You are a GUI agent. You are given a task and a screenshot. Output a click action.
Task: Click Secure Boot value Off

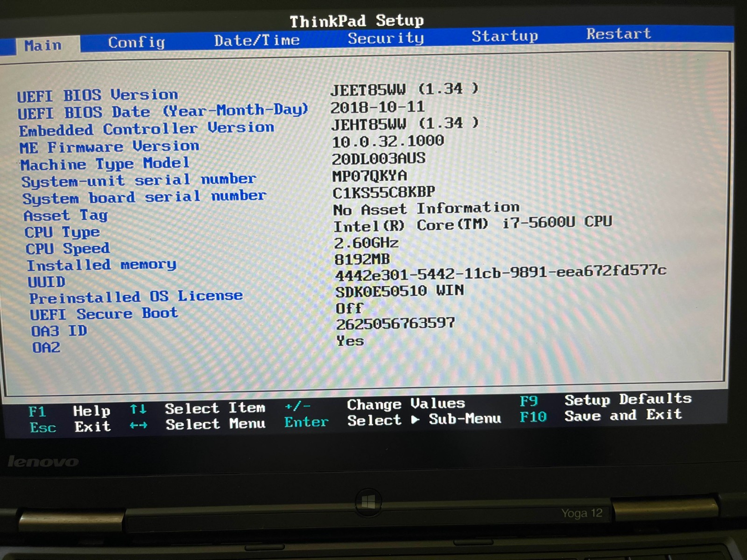(349, 308)
